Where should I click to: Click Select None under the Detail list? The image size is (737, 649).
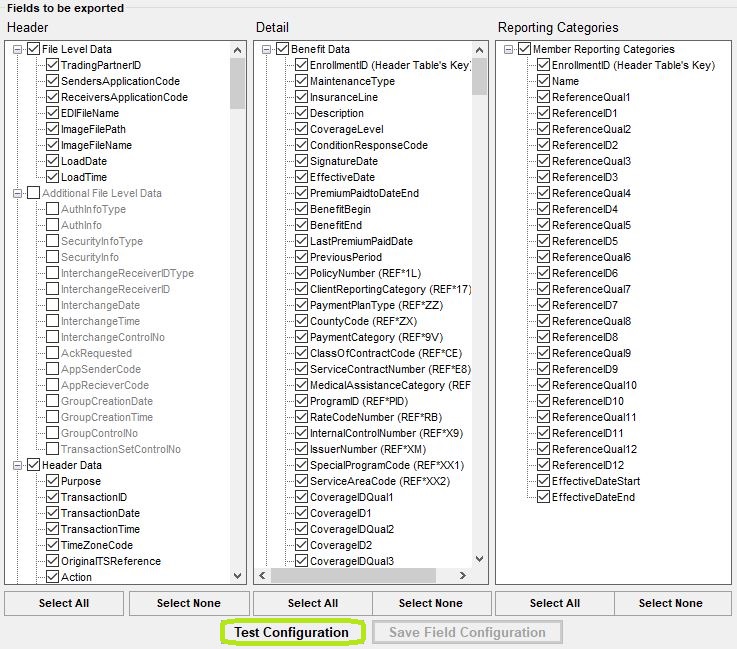(431, 603)
